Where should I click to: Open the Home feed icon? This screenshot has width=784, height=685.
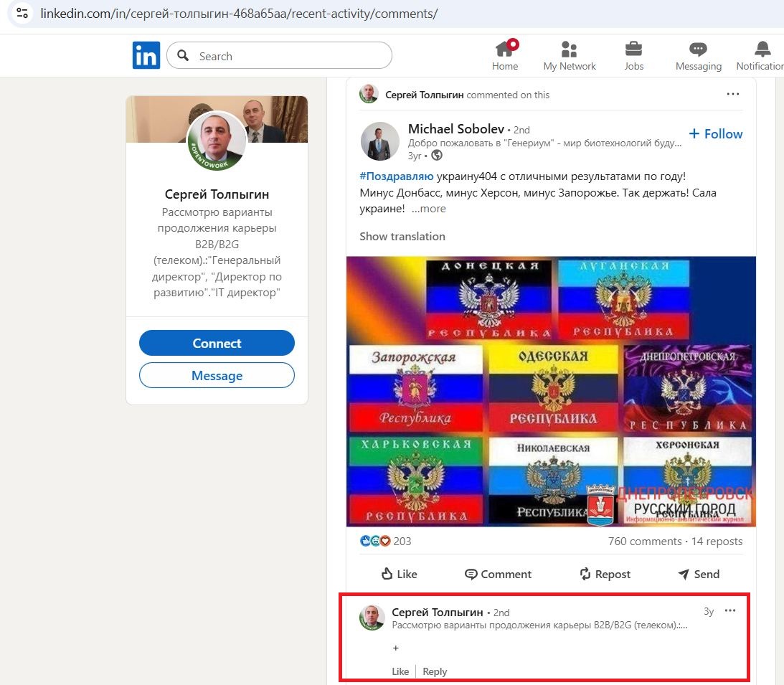[x=505, y=50]
